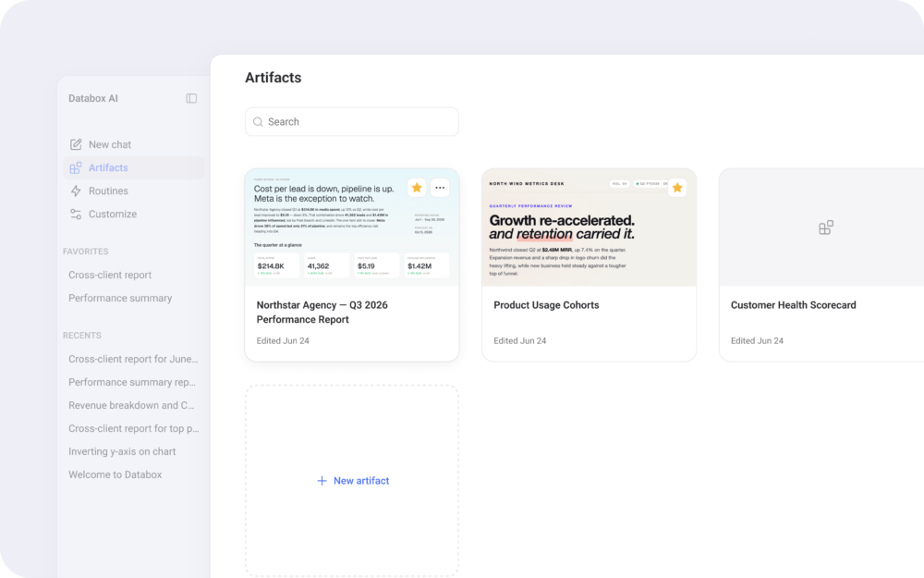Toggle the star on Product Usage Cohorts

[677, 188]
